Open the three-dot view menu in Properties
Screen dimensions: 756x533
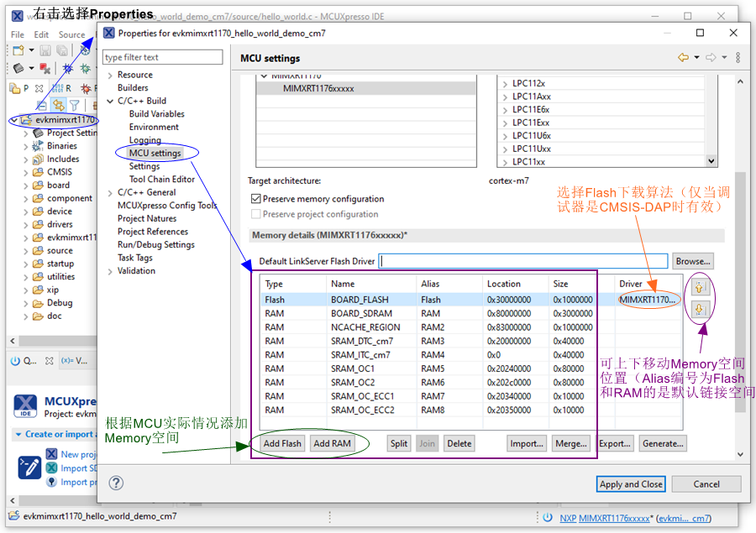(x=738, y=58)
